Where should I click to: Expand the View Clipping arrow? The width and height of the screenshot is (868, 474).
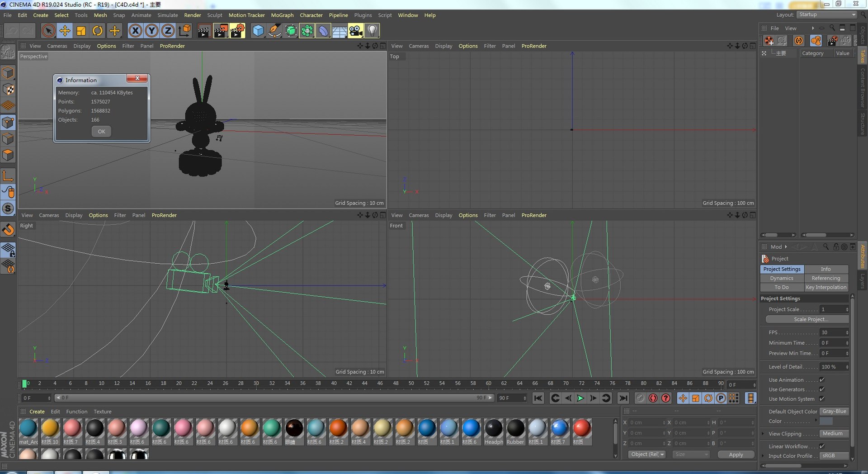pos(763,434)
